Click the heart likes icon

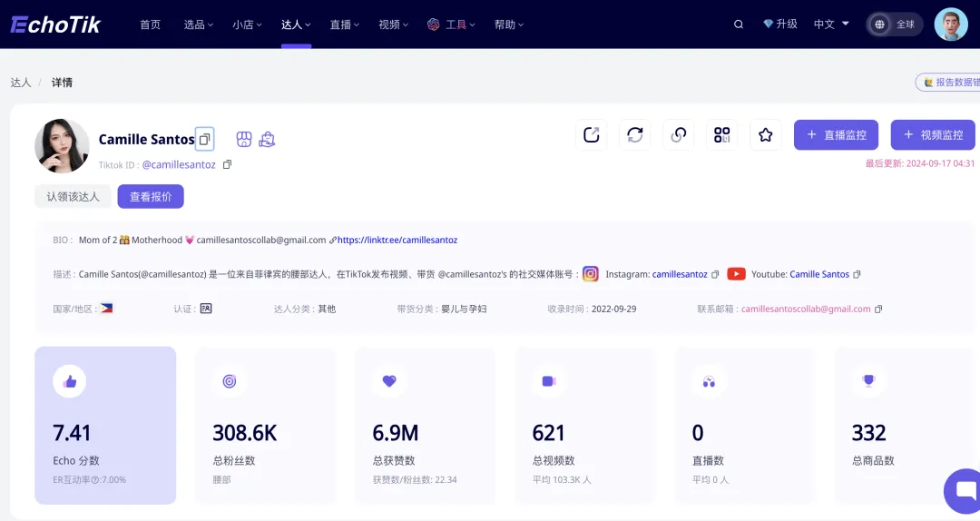coord(389,381)
